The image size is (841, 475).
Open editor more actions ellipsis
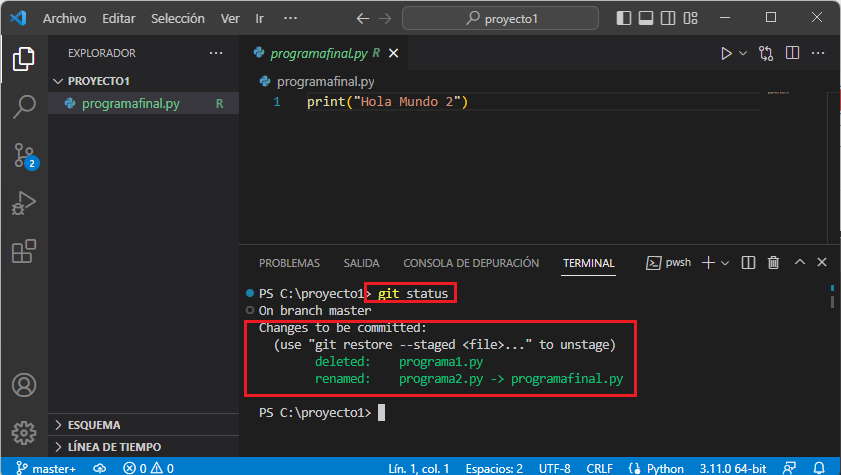point(817,53)
